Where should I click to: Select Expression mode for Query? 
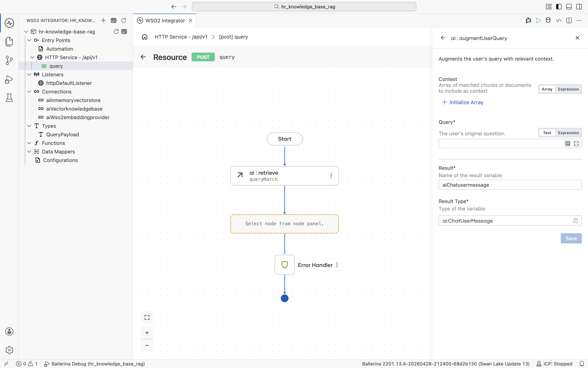coord(568,133)
